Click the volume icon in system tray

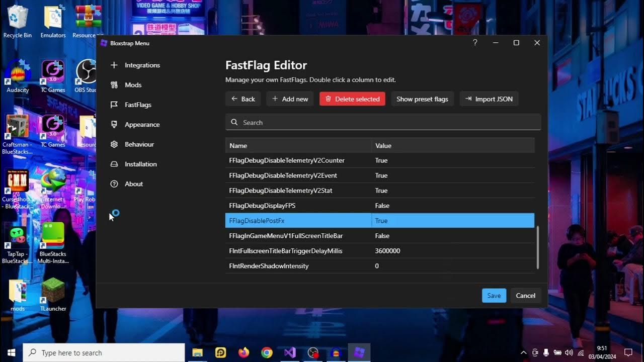click(569, 353)
